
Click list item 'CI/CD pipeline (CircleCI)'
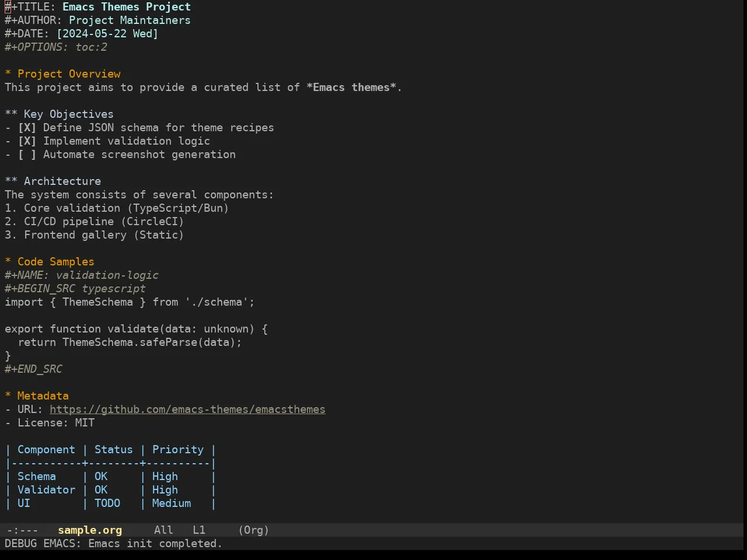point(95,222)
